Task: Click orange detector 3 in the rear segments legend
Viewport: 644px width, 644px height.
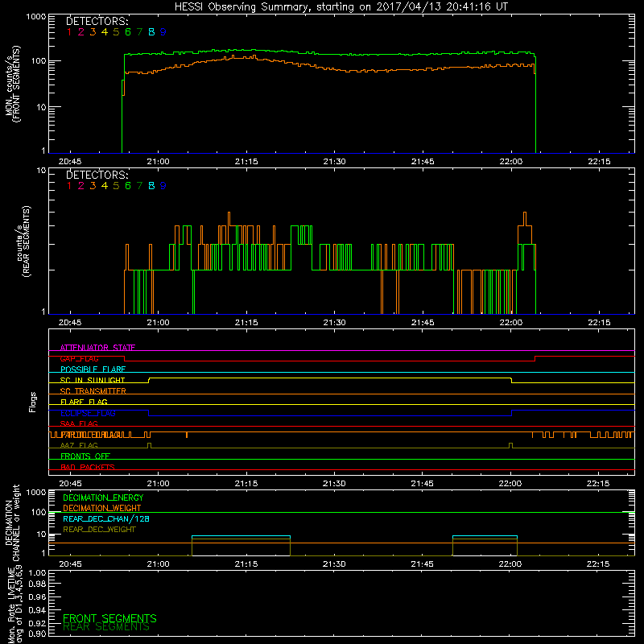Action: pyautogui.click(x=93, y=186)
